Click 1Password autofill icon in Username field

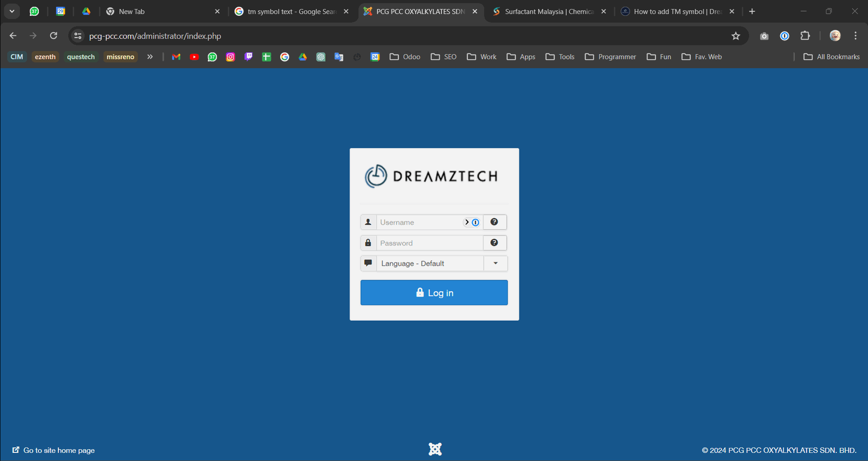click(475, 222)
